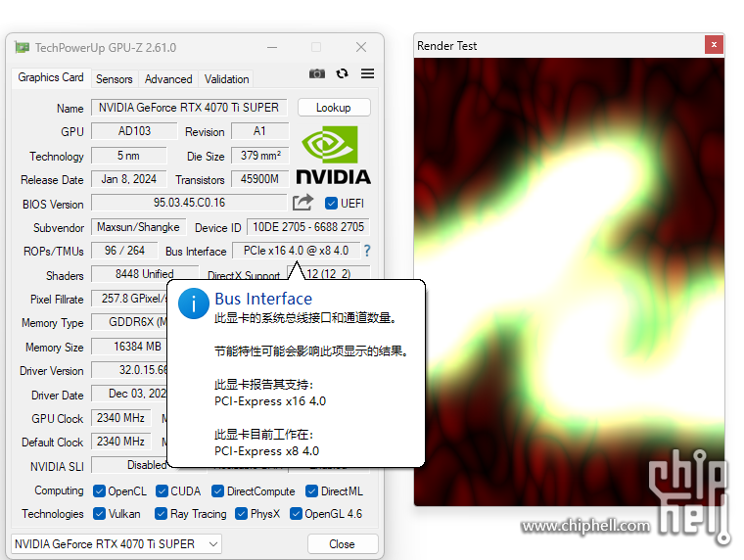This screenshot has width=744, height=560.
Task: Click the GPU-Z title bar app icon
Action: (22, 47)
